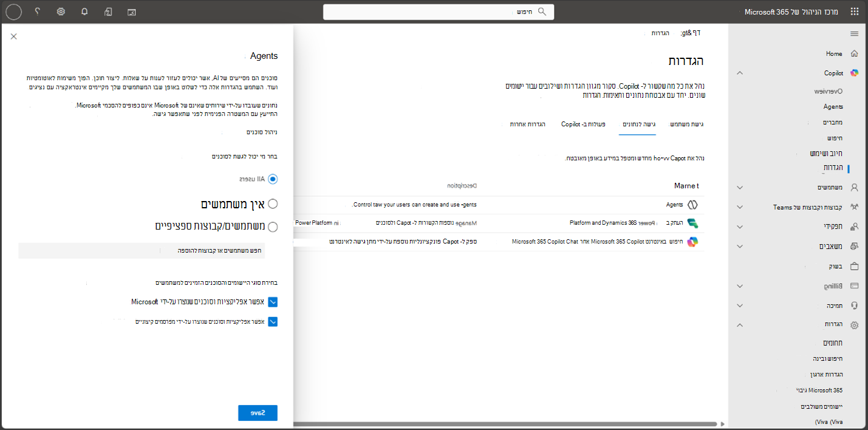Open the help question mark icon
The image size is (868, 430).
pos(37,12)
